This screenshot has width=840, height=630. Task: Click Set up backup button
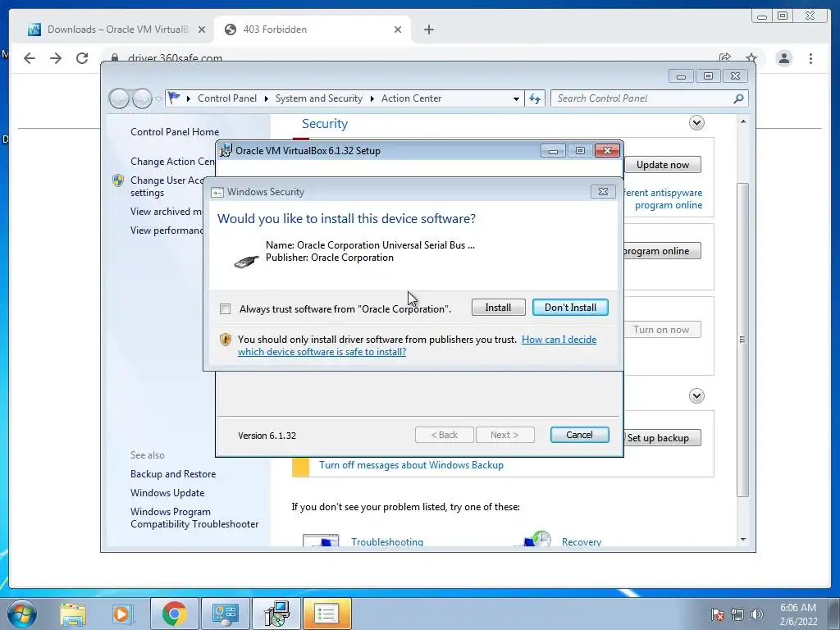(x=663, y=438)
